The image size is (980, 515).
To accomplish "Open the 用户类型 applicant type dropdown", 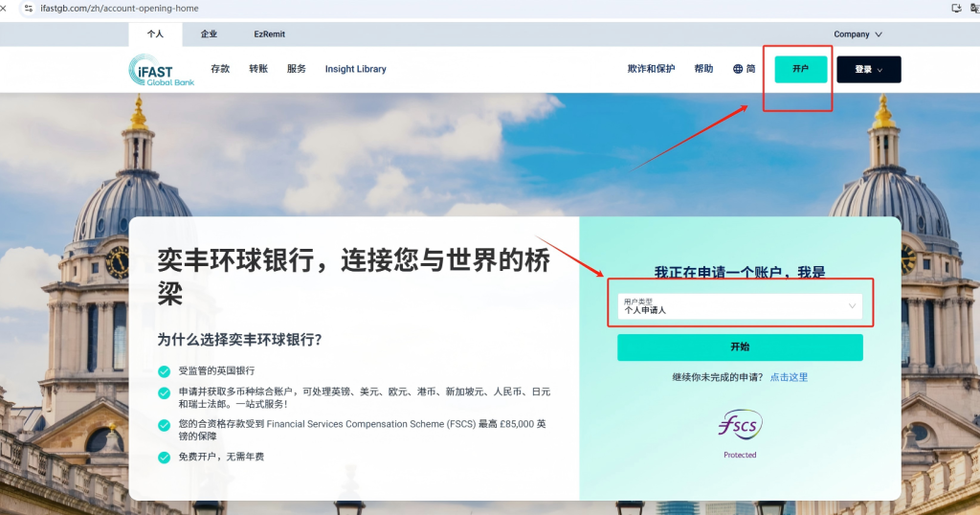I will [740, 306].
